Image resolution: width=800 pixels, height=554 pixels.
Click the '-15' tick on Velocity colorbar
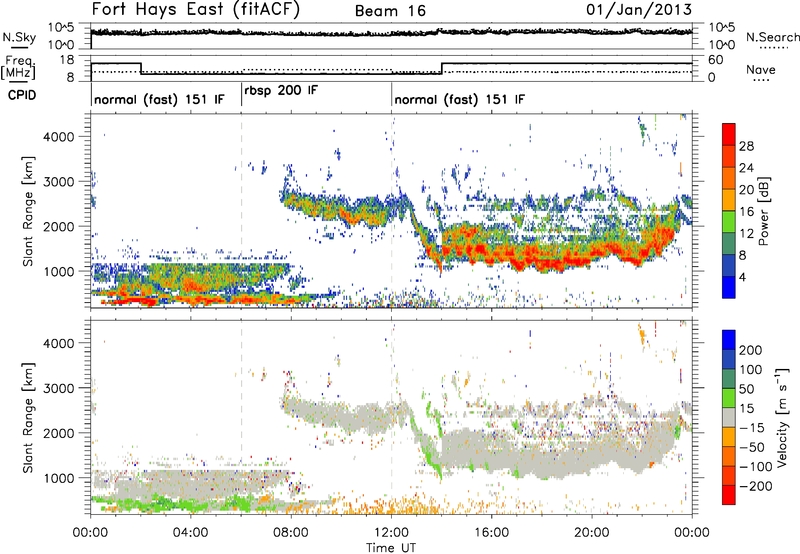(752, 427)
